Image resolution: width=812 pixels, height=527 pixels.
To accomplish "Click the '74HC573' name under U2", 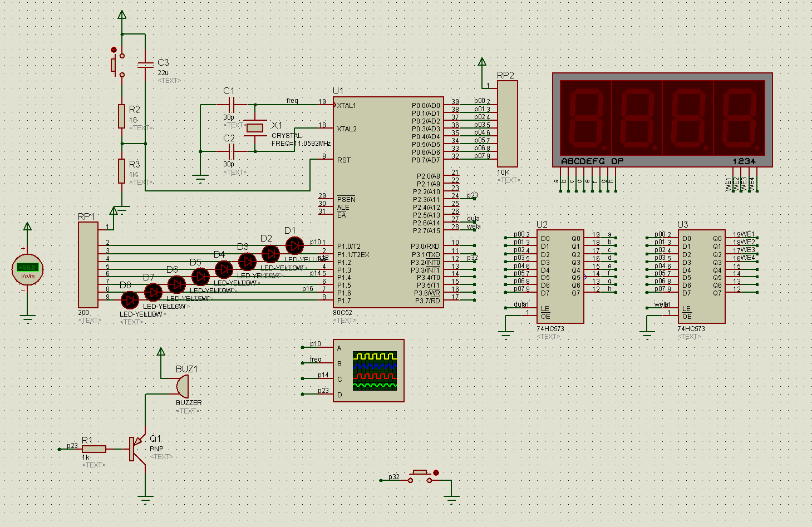I will pyautogui.click(x=550, y=329).
